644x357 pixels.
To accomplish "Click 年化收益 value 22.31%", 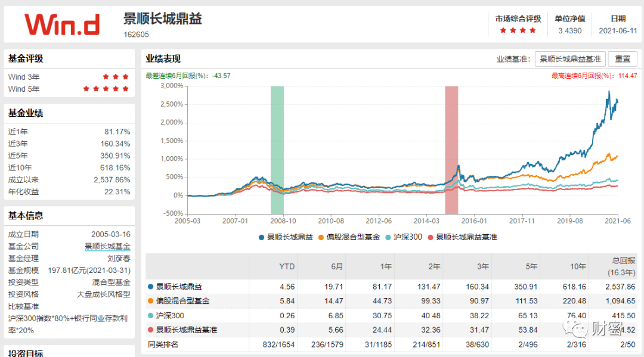I will click(x=117, y=192).
